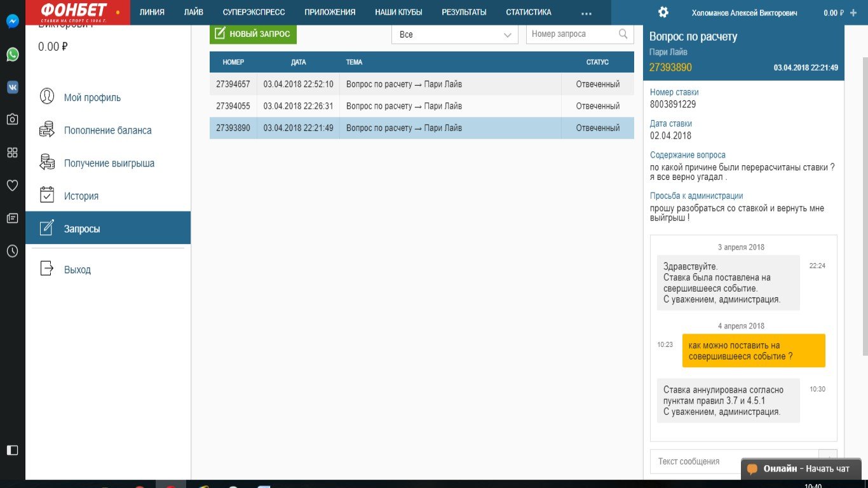The width and height of the screenshot is (868, 488).
Task: Select Запросы in side menu
Action: (x=108, y=228)
